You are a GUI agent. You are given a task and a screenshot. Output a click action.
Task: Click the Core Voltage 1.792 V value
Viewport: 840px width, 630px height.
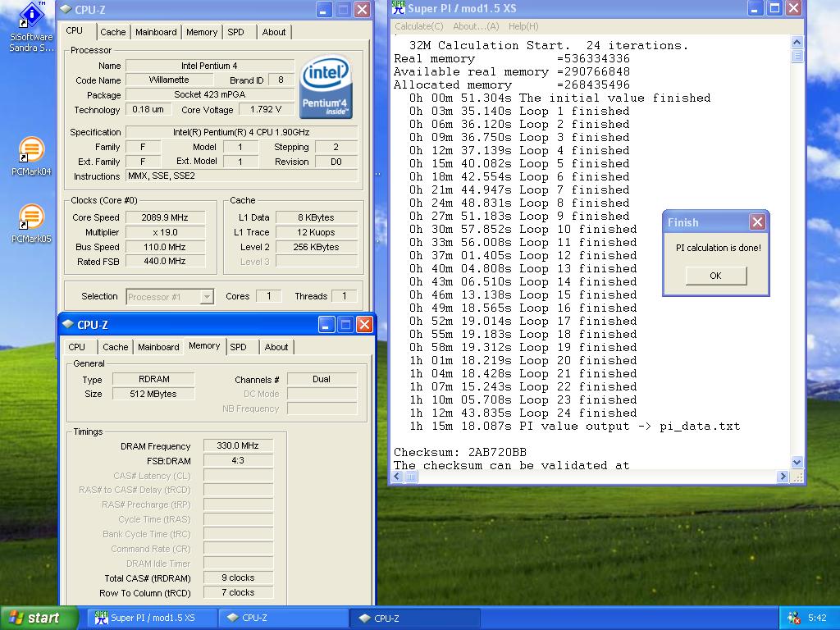pos(266,109)
